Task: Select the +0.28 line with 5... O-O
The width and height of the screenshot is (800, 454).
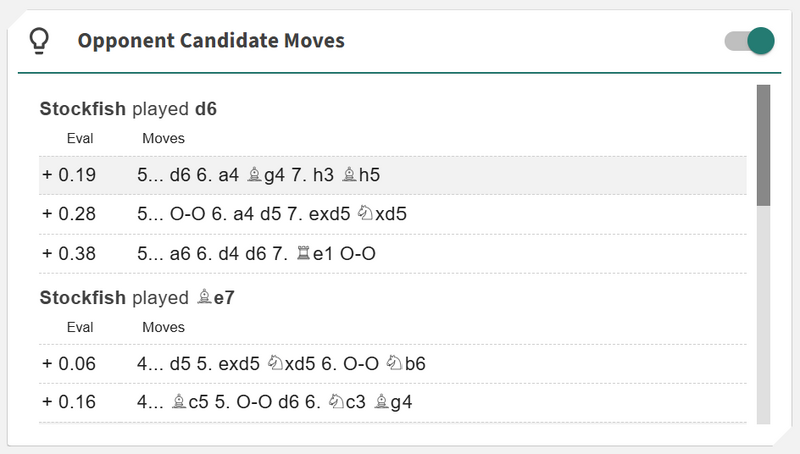Action: (392, 214)
